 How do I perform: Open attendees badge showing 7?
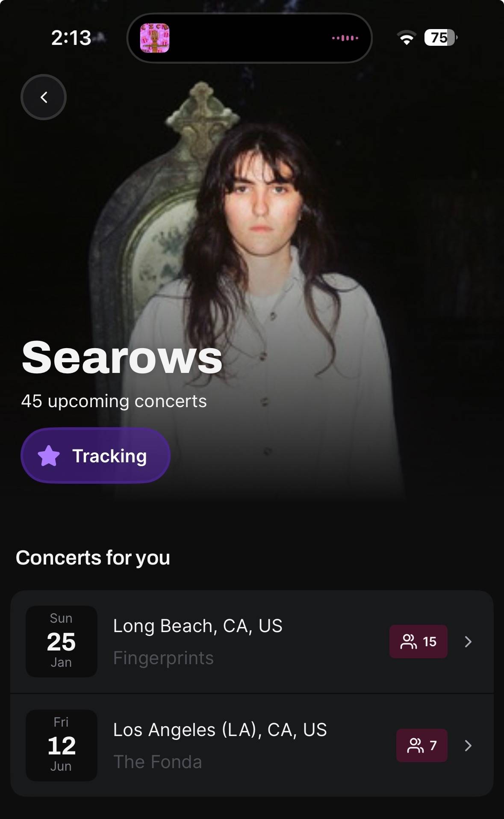[x=421, y=745]
